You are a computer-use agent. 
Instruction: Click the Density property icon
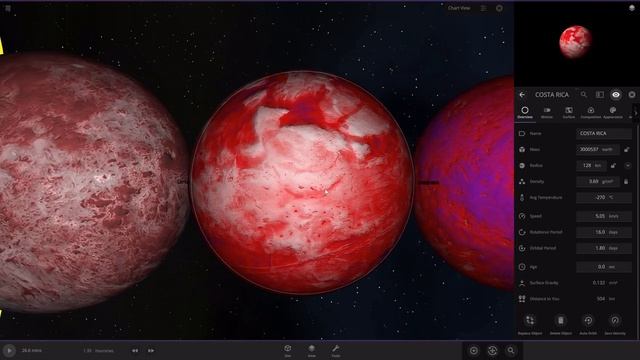[x=522, y=181]
